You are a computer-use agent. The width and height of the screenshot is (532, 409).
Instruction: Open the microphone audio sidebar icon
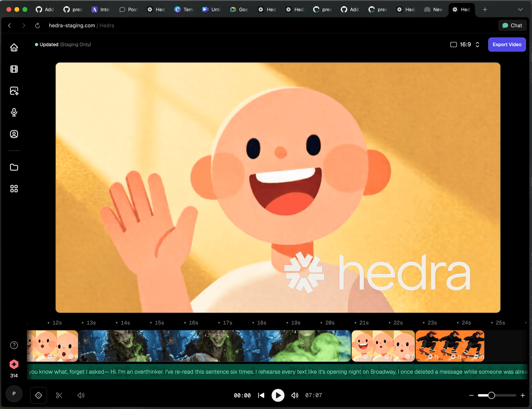click(x=14, y=112)
